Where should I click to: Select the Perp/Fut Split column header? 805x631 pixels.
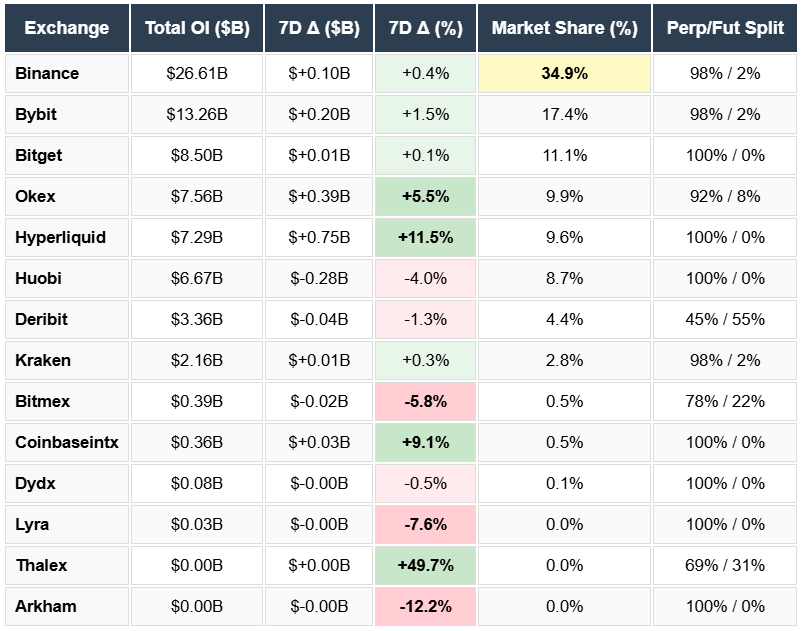(x=725, y=28)
